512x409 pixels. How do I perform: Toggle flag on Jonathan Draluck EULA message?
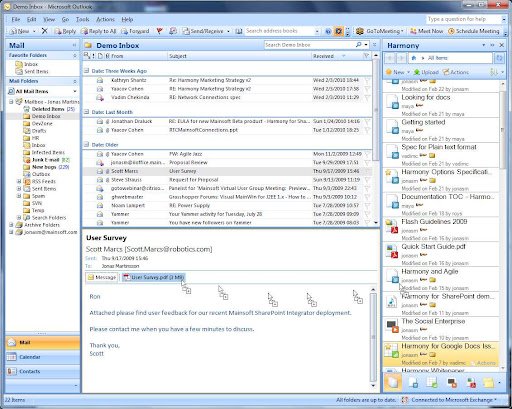[x=367, y=122]
